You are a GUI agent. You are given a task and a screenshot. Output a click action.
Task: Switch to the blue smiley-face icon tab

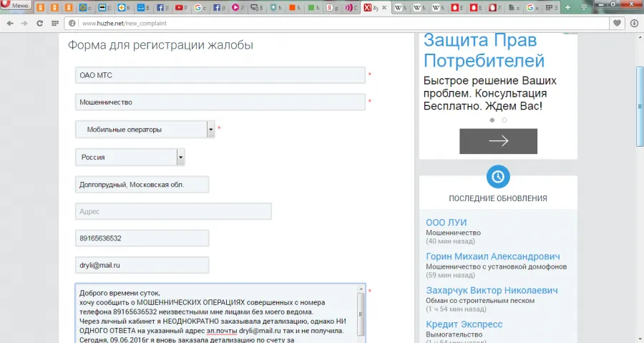143,7
